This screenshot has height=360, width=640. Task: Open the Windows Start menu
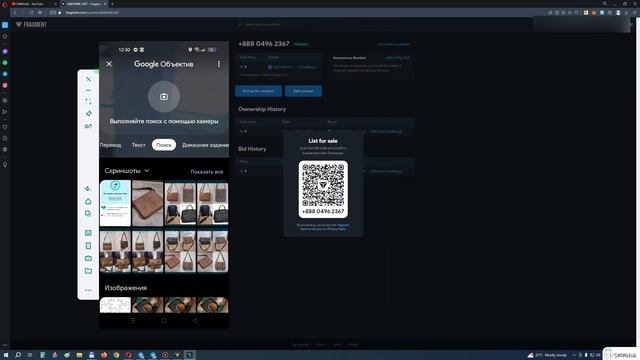(x=6, y=355)
